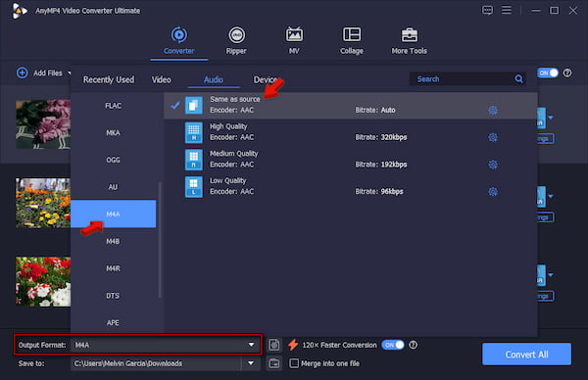Viewport: 588px width, 380px height.
Task: Open the hamburger menu in title bar
Action: point(507,10)
